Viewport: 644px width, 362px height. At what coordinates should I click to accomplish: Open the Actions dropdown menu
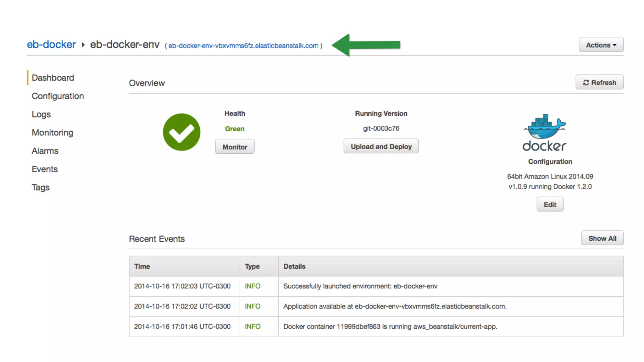pyautogui.click(x=601, y=45)
